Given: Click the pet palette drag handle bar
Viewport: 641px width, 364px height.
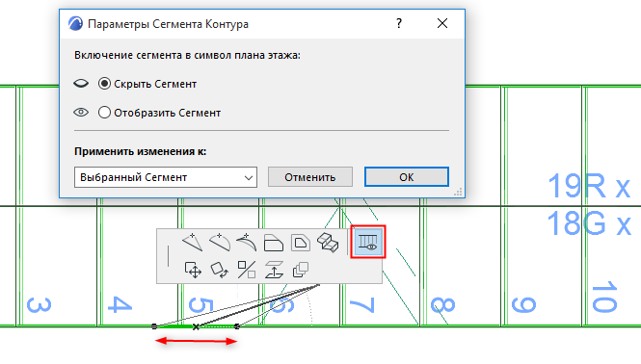Looking at the screenshot, I should coord(168,256).
